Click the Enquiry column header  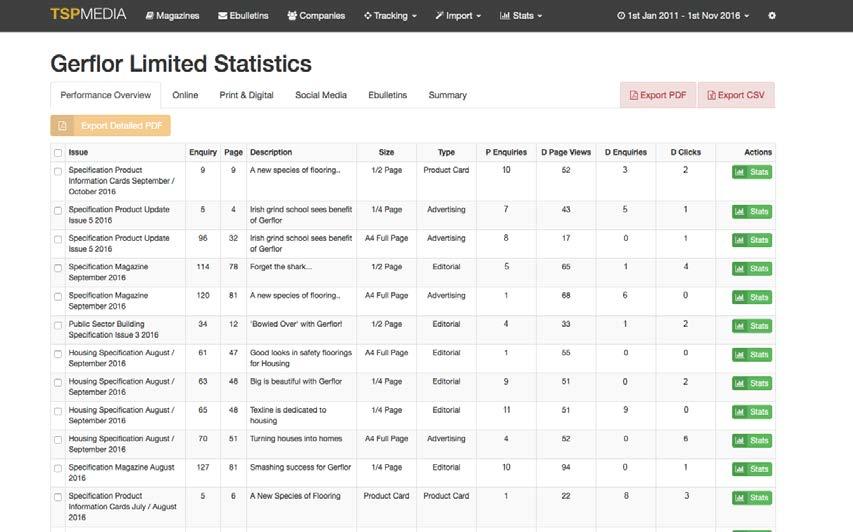pos(203,152)
